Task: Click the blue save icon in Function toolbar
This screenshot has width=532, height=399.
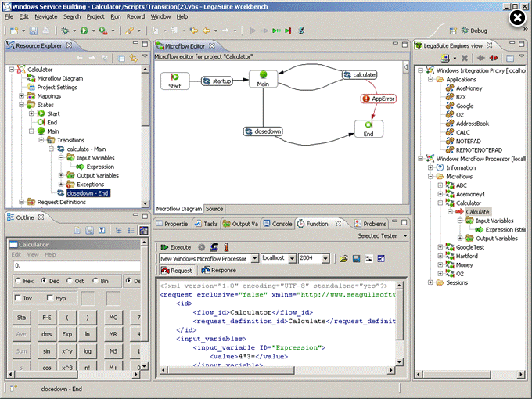Action: point(356,259)
